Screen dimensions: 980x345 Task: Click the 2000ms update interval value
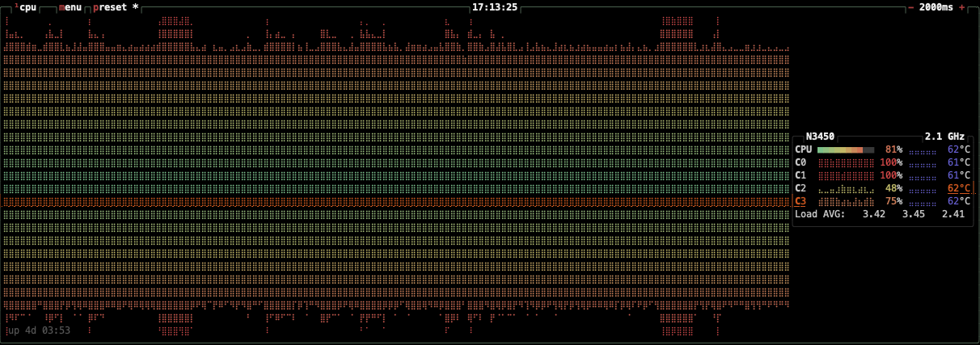[936, 6]
